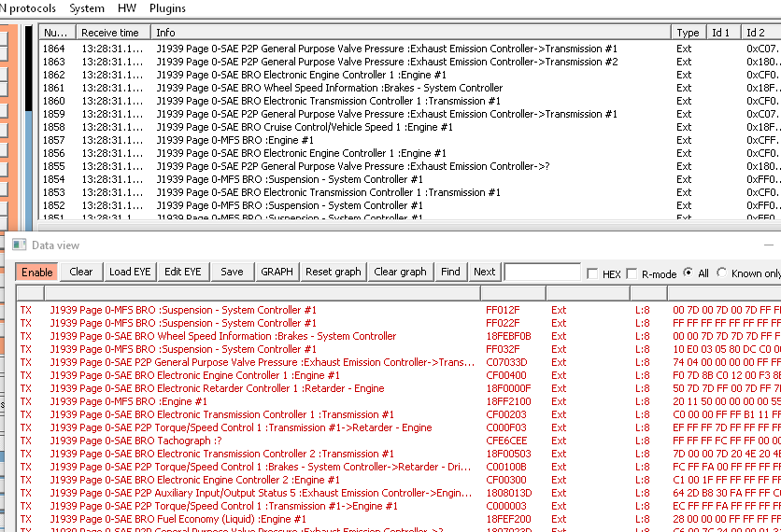The height and width of the screenshot is (532, 781).
Task: Select Data view row with ID FF012F
Action: [x=399, y=310]
